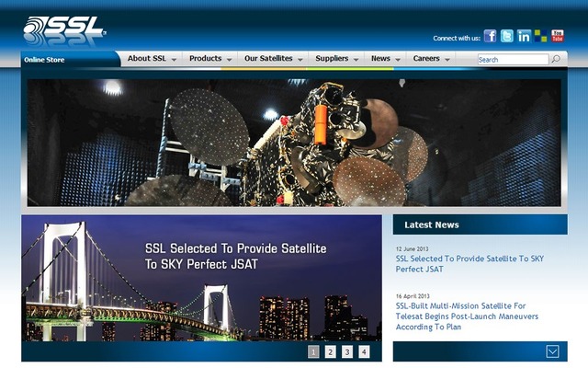This screenshot has height=368, width=588.
Task: Open the SKY Perfect JSAT news link
Action: click(x=469, y=264)
